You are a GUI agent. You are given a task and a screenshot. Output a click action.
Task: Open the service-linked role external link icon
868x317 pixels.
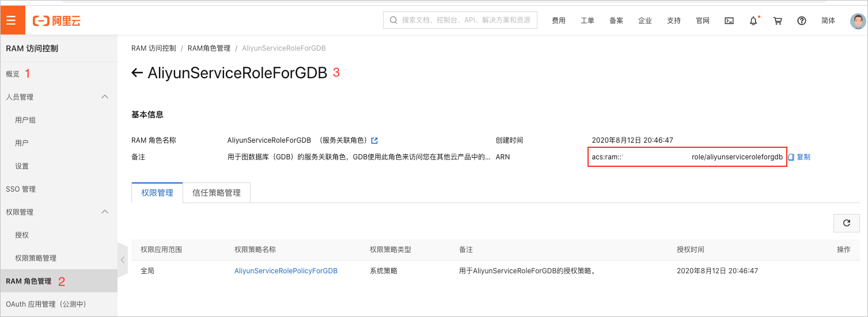click(374, 140)
